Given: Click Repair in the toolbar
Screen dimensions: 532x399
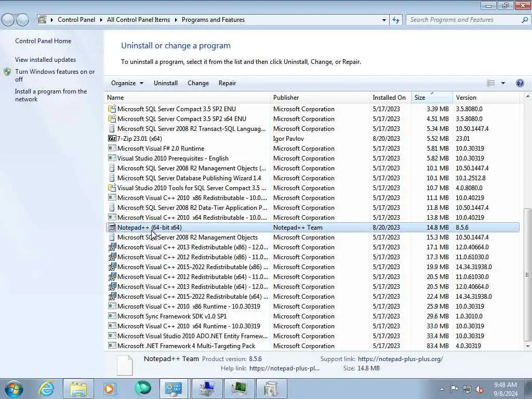Looking at the screenshot, I should (228, 83).
